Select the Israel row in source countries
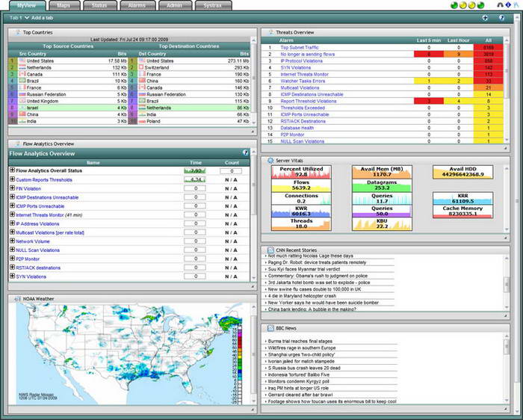 pos(68,108)
